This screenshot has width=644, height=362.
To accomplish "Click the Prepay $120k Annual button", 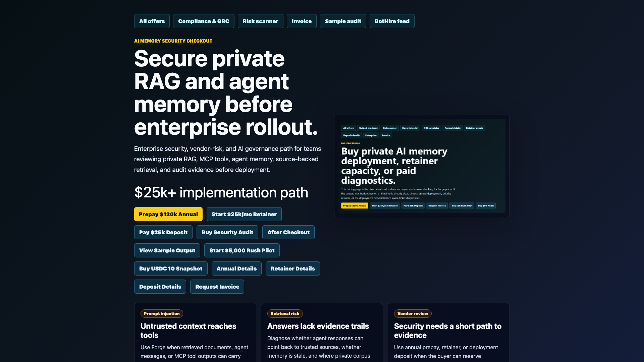I will tap(168, 214).
